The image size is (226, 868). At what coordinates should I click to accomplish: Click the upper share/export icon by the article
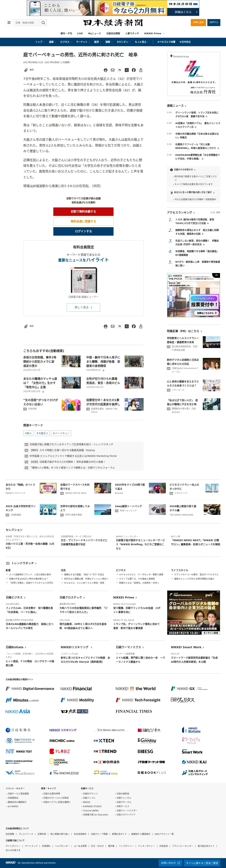pyautogui.click(x=141, y=70)
